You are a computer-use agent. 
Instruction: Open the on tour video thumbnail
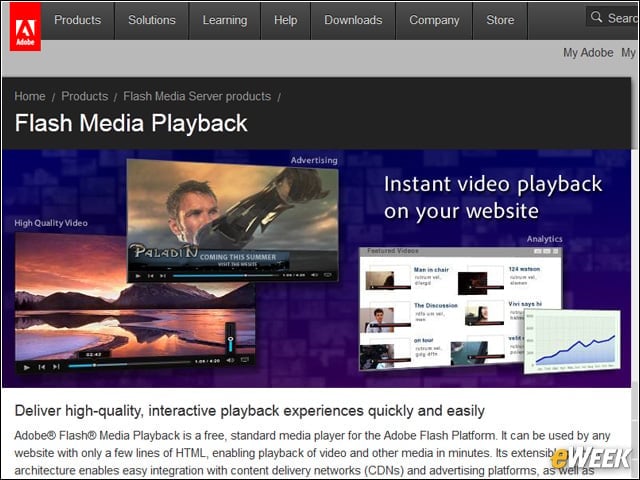click(385, 354)
